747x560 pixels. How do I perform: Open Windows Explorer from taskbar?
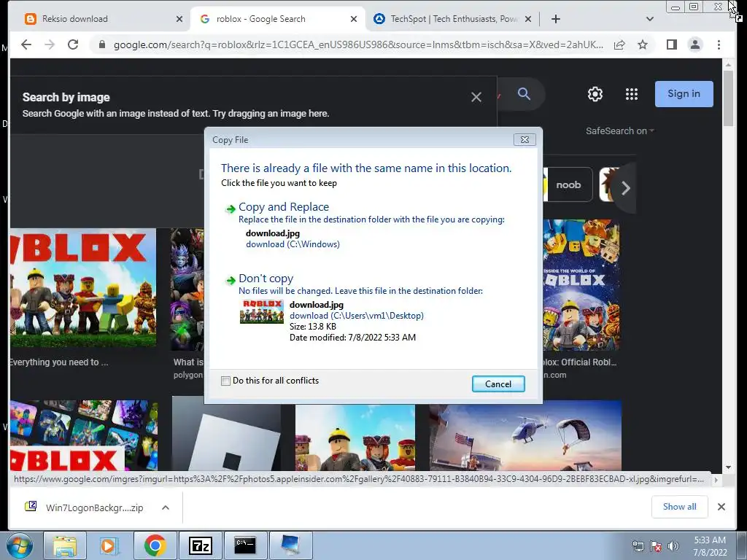coord(65,545)
